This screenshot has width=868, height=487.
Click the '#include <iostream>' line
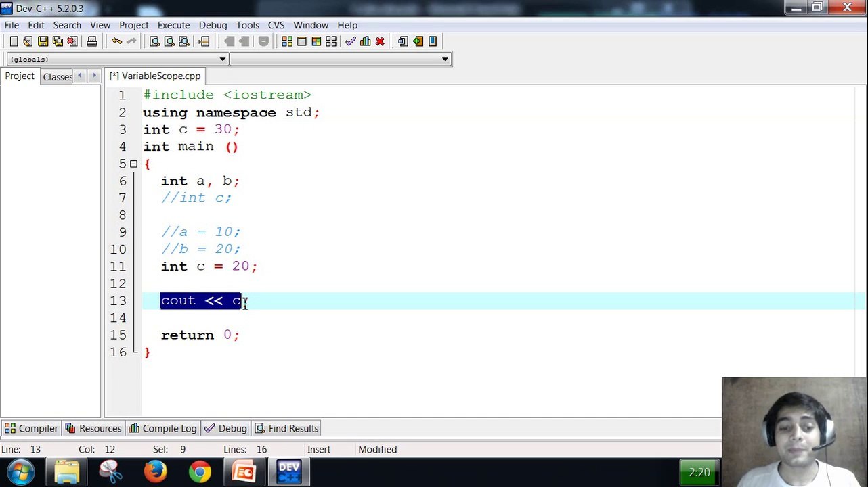click(x=227, y=95)
